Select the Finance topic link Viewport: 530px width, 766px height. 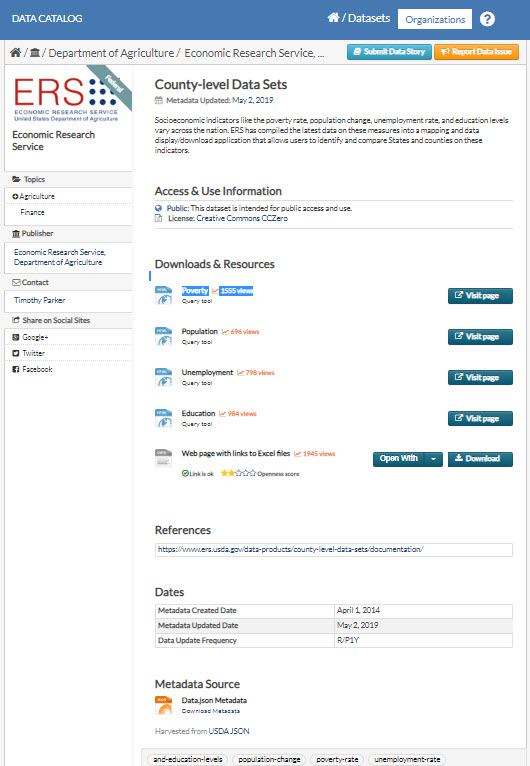32,213
